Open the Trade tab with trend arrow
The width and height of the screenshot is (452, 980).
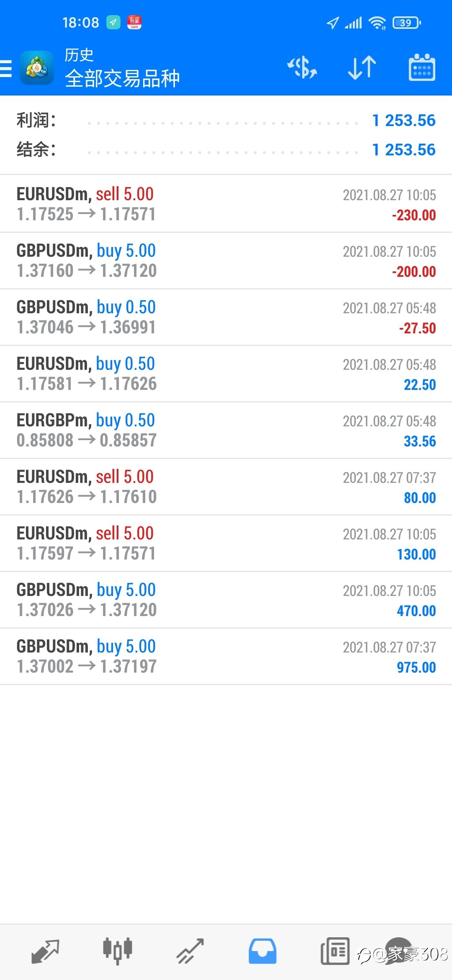190,951
